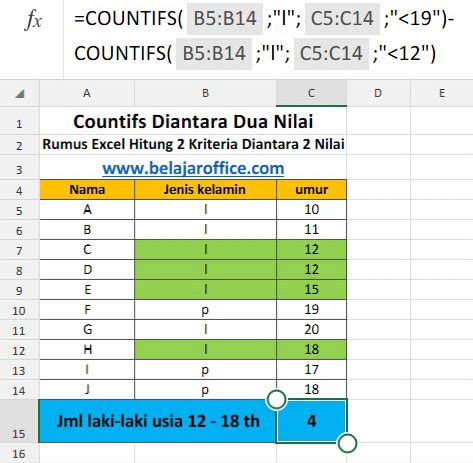Image resolution: width=473 pixels, height=463 pixels.
Task: Click age cell '17' in row 13
Action: coord(311,370)
